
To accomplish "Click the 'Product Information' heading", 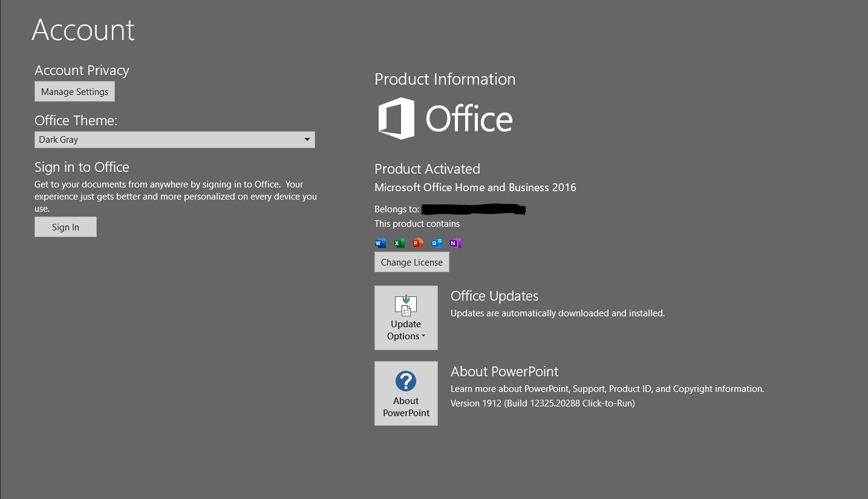I will (x=445, y=79).
